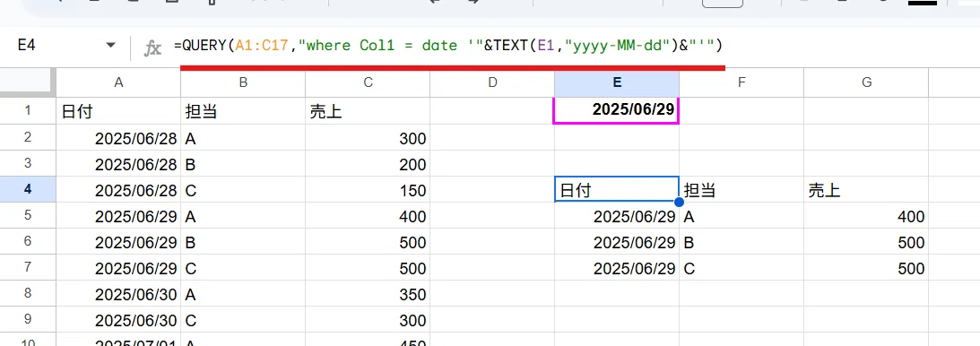Viewport: 980px width, 346px height.
Task: Click cell C4 with value 150
Action: click(368, 189)
